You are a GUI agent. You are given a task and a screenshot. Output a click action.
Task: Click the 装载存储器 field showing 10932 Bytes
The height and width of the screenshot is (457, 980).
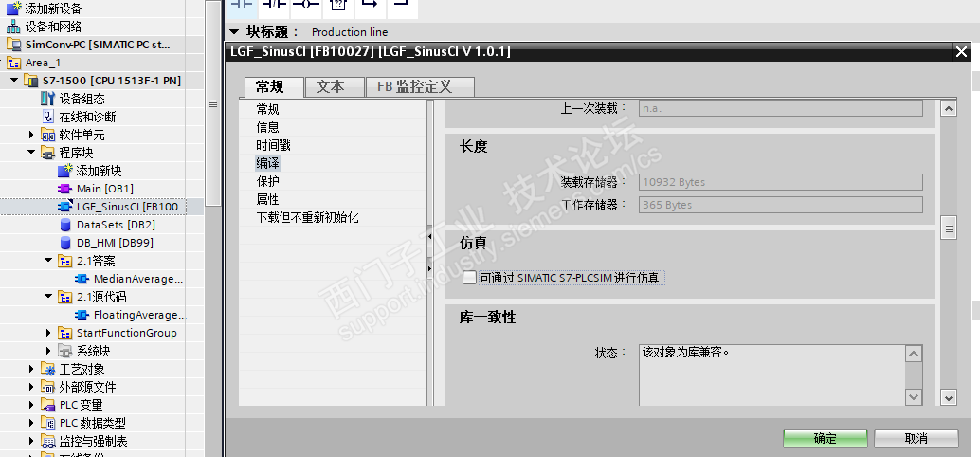coord(781,183)
